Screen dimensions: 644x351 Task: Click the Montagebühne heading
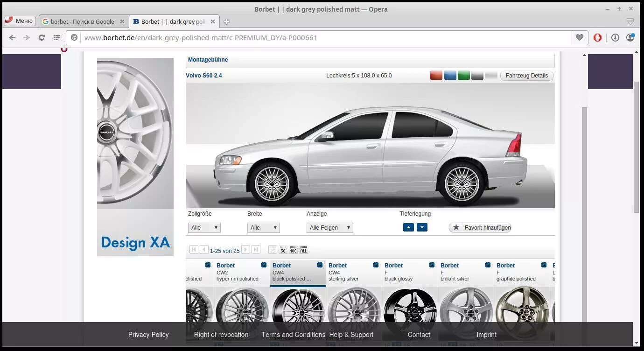(x=208, y=60)
